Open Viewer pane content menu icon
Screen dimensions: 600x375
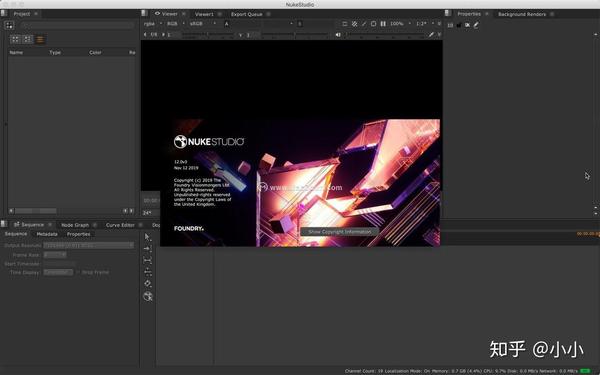(x=144, y=13)
